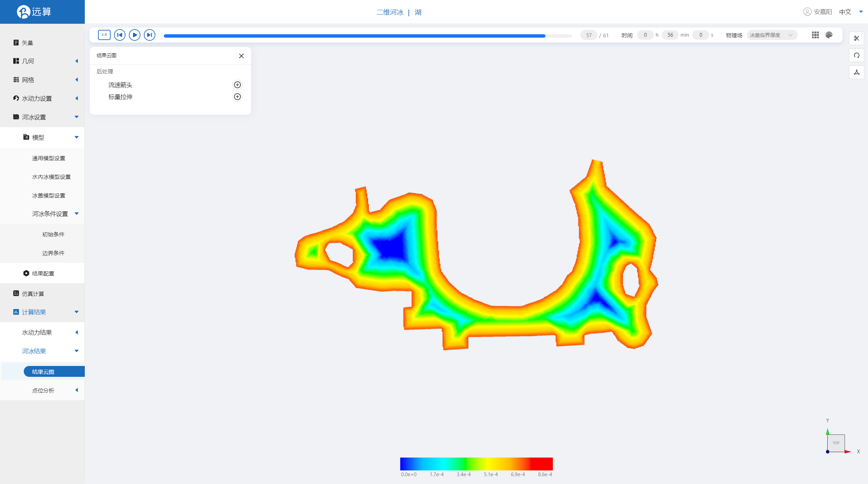Click the color legend bar
This screenshot has height=484, width=868.
pyautogui.click(x=476, y=464)
